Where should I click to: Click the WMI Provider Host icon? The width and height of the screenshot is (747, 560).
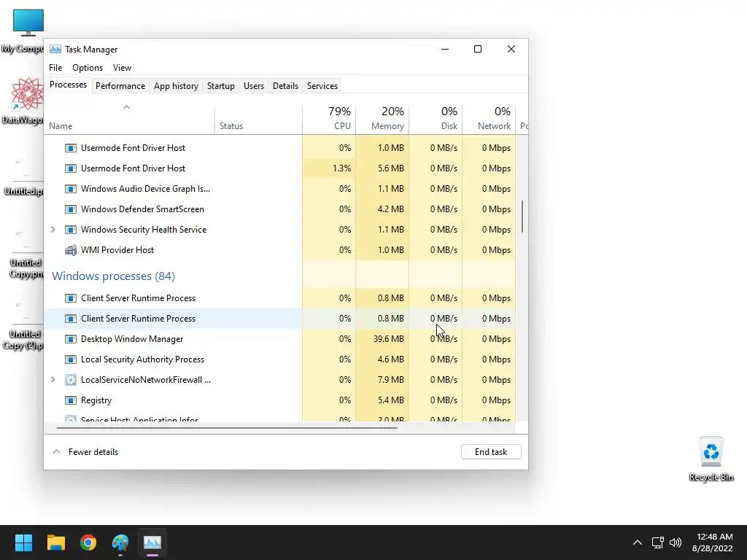(x=71, y=250)
